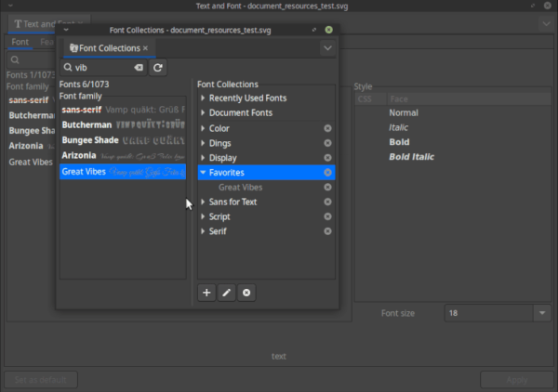Select the Bungee Shade font family
558x392 pixels.
pos(90,140)
